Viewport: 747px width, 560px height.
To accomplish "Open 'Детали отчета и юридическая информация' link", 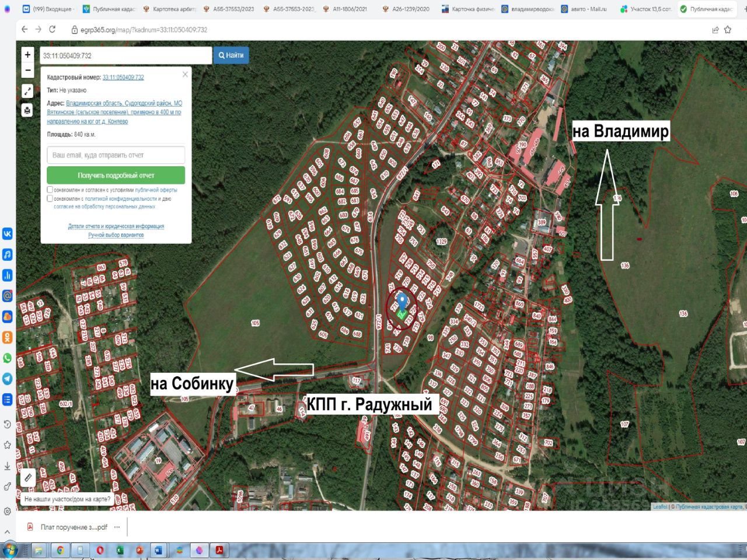I will [x=116, y=226].
